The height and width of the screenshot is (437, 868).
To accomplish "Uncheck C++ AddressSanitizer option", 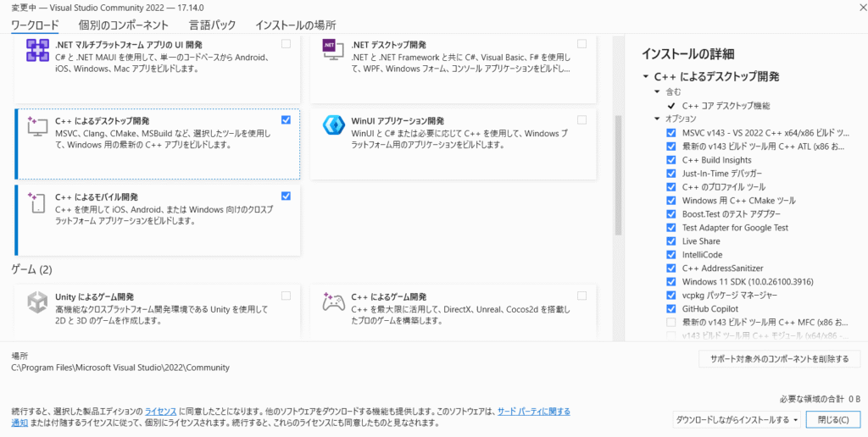I will pyautogui.click(x=671, y=268).
